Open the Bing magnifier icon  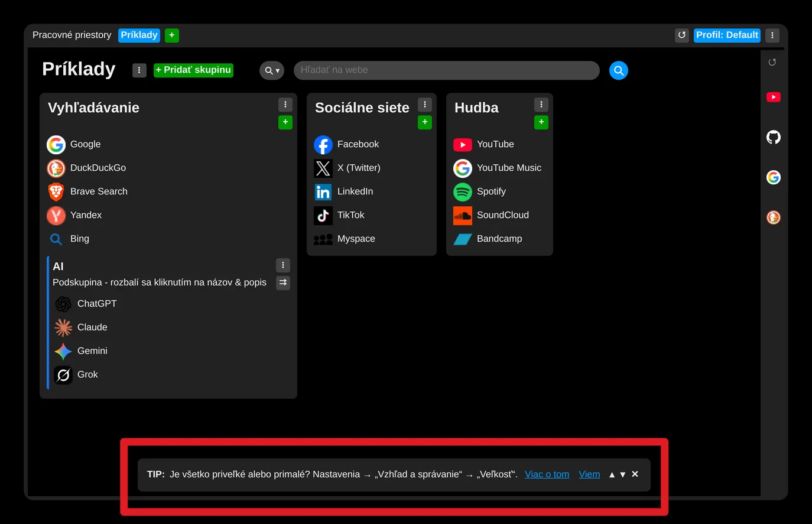[56, 239]
